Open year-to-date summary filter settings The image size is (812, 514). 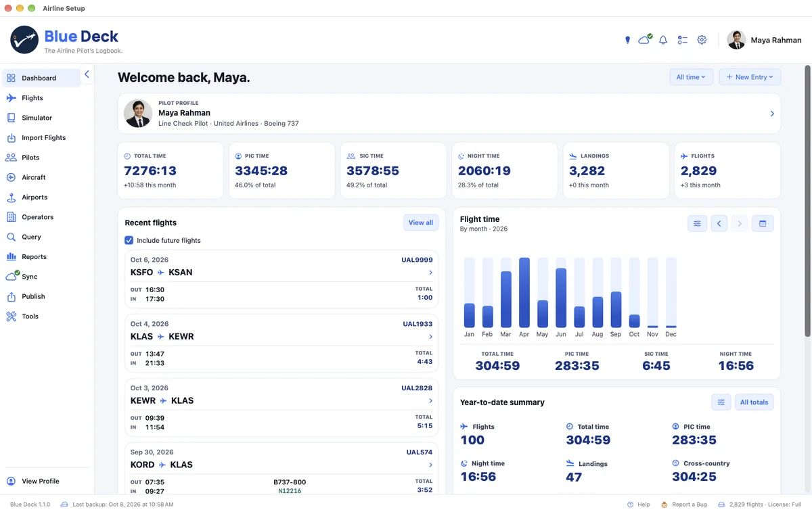(x=721, y=402)
